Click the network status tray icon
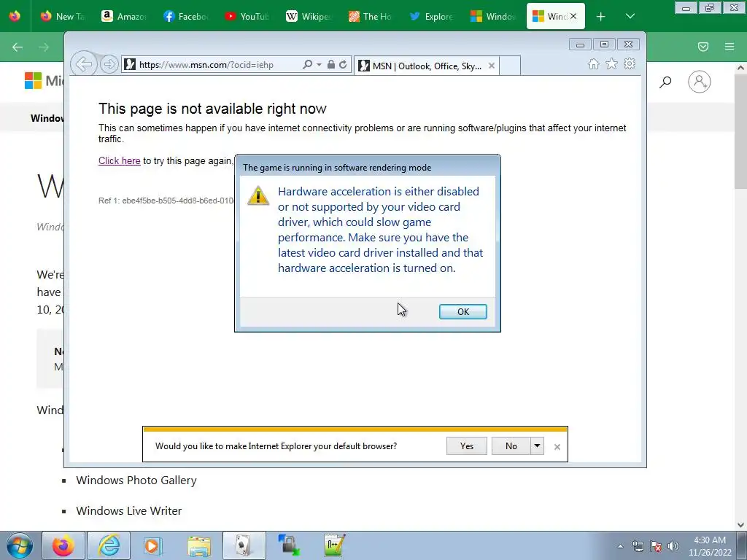The image size is (747, 560). pyautogui.click(x=638, y=546)
